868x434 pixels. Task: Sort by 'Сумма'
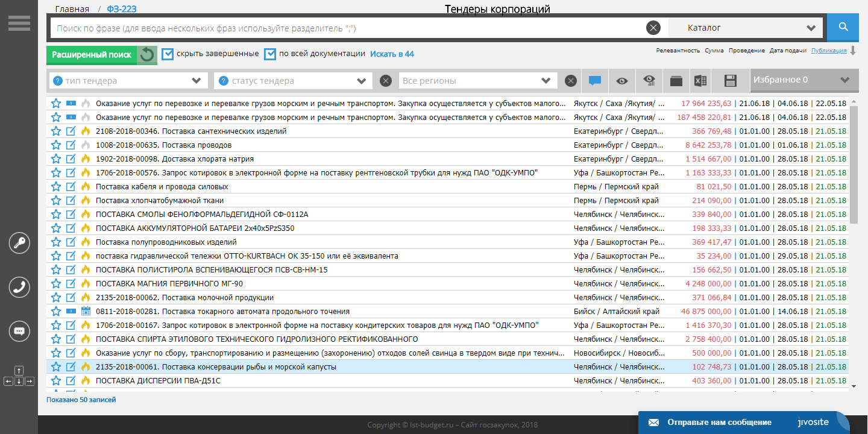714,51
